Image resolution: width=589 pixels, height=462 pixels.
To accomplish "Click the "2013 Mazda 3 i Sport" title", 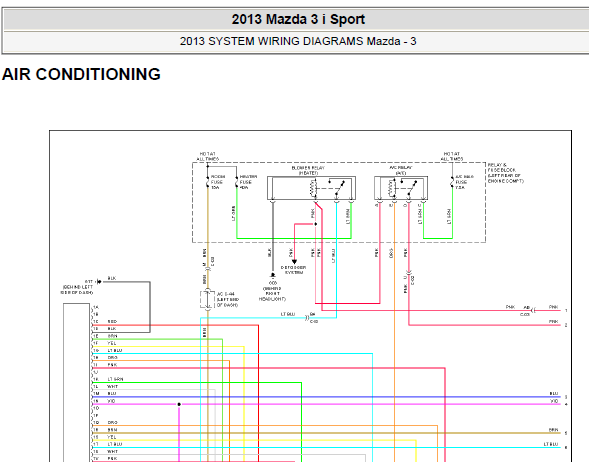I will click(298, 20).
